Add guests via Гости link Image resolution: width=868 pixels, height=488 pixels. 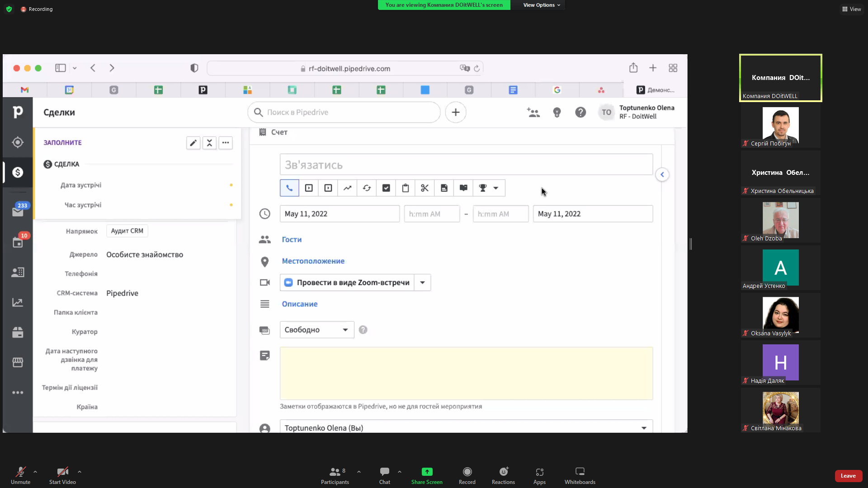292,239
